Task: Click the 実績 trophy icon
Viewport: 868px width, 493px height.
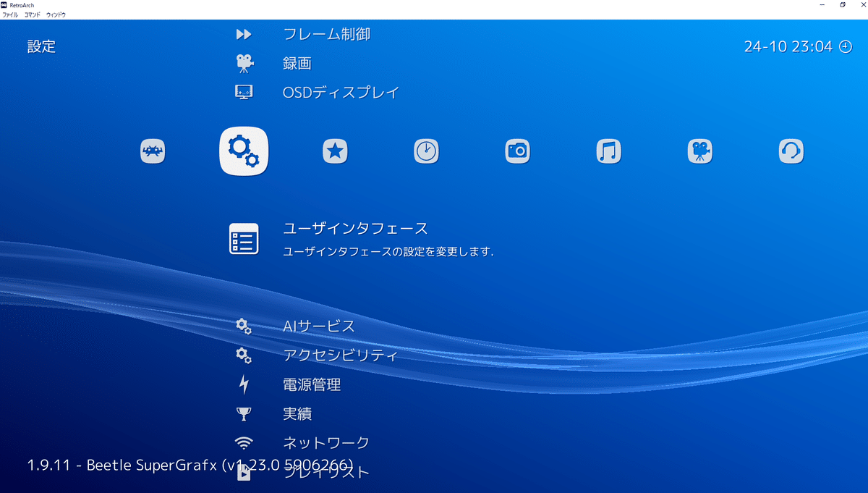Action: (244, 414)
